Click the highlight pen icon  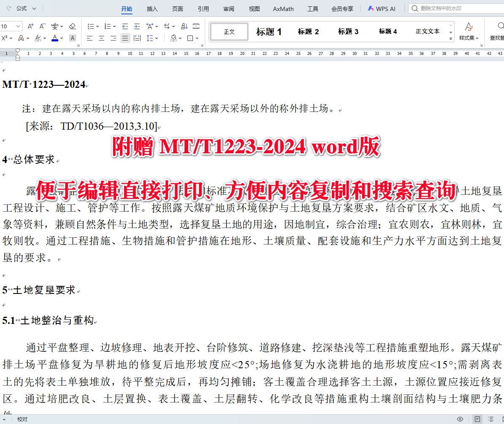tap(38, 38)
